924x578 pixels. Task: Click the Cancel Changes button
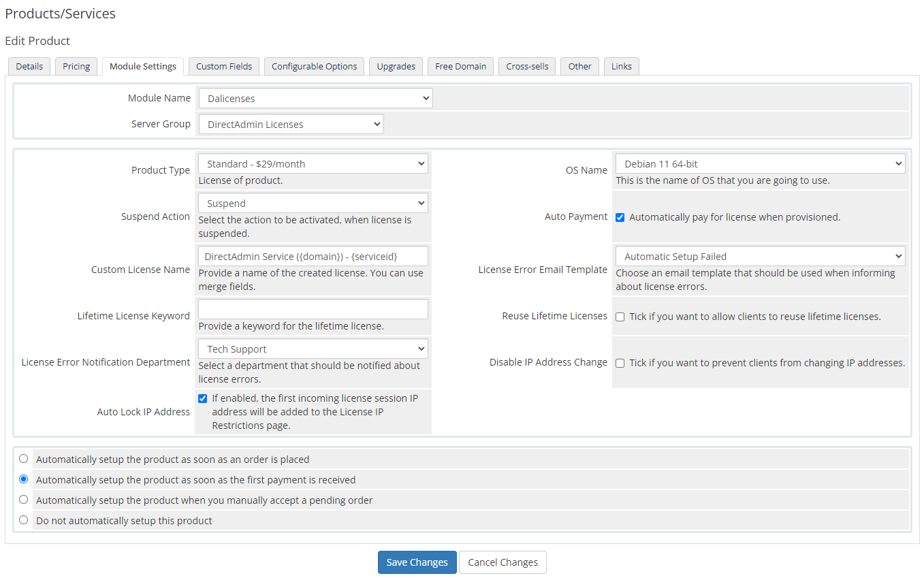(x=502, y=562)
